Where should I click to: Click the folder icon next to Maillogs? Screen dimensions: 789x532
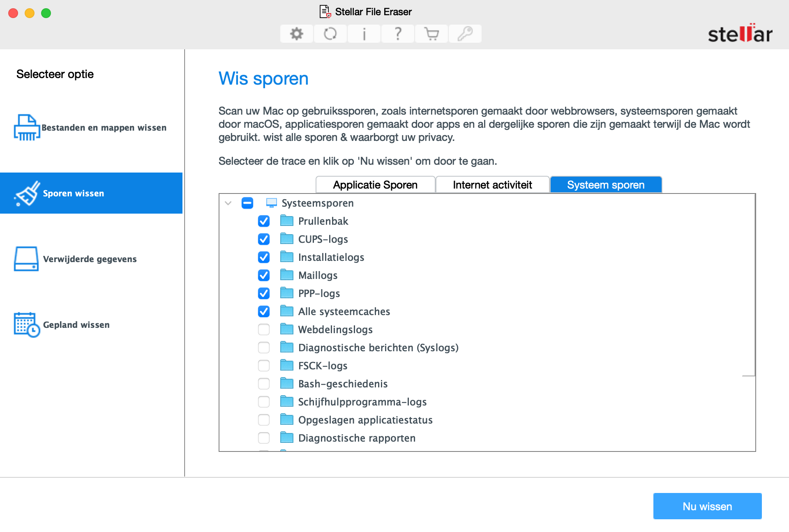[287, 275]
